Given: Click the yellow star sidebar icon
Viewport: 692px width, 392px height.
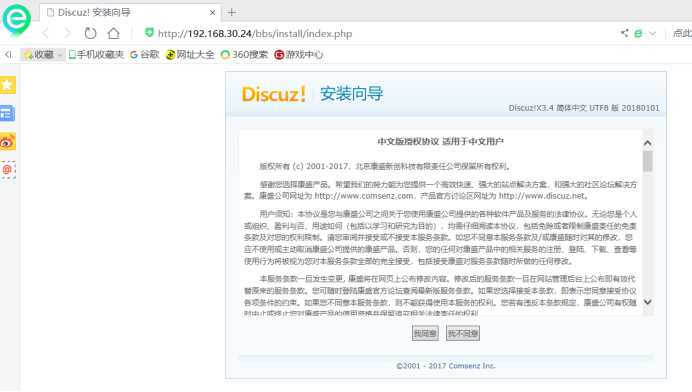Looking at the screenshot, I should pyautogui.click(x=8, y=85).
